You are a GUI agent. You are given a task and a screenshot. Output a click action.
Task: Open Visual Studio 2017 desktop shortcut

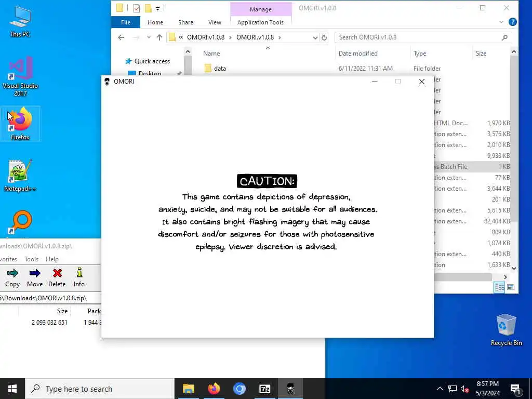20,77
